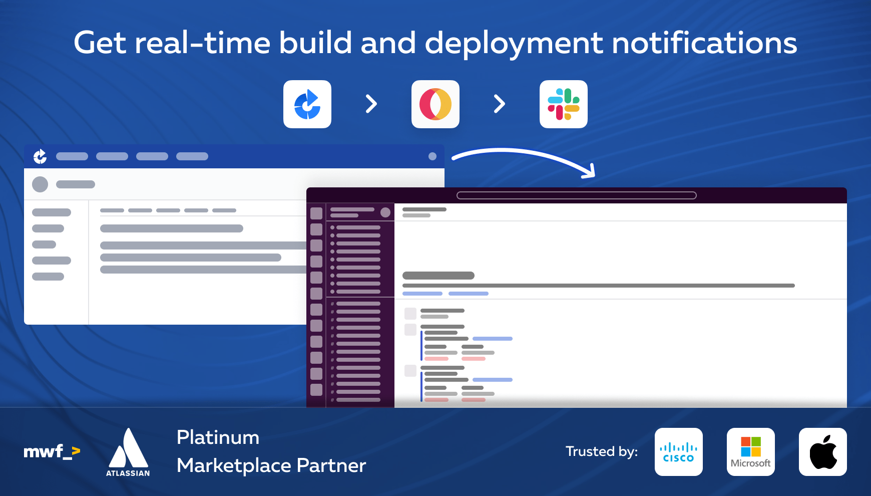
Task: Click the Bamboo logo in the mock window header
Action: (40, 157)
